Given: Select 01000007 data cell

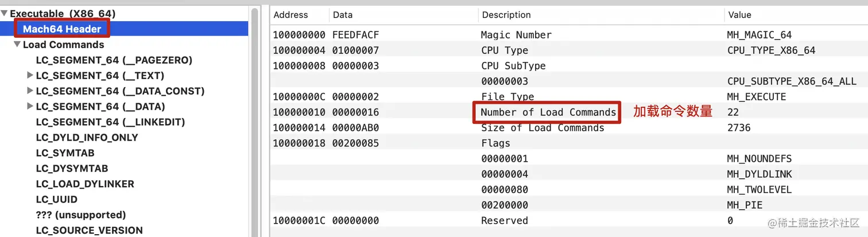Looking at the screenshot, I should click(355, 50).
